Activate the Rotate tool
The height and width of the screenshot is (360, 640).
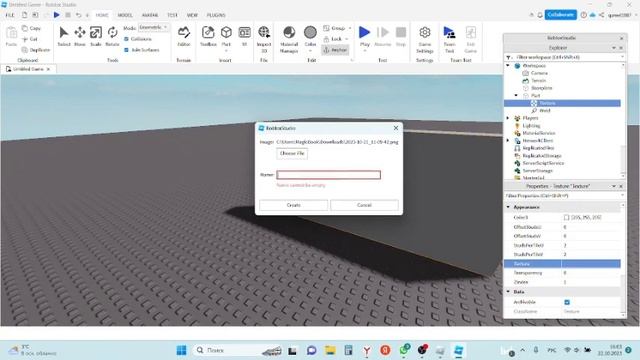(112, 36)
